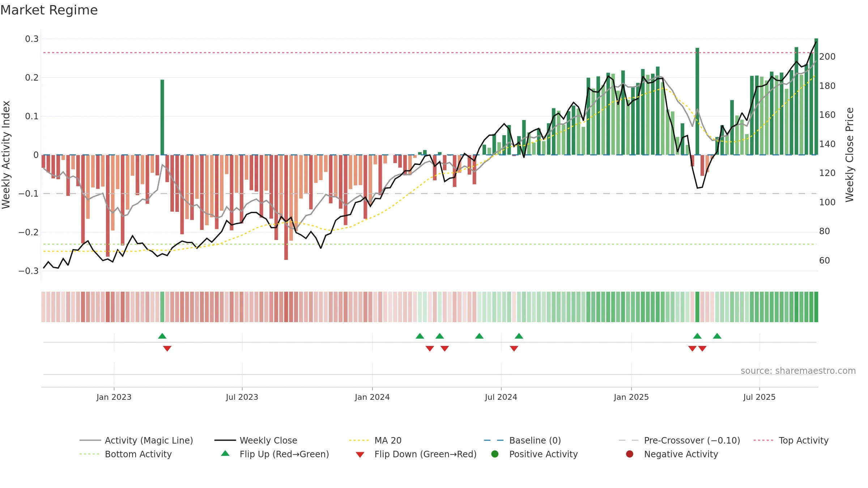Image resolution: width=868 pixels, height=488 pixels.
Task: Toggle the Pre-Crossover (−0.10) legend entry
Action: tap(680, 440)
